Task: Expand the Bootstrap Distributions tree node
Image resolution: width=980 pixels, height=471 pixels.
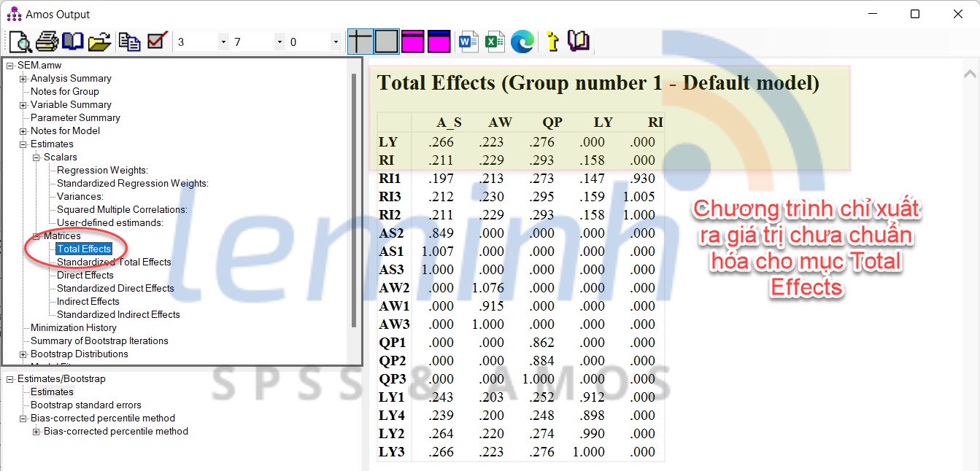Action: [x=23, y=354]
